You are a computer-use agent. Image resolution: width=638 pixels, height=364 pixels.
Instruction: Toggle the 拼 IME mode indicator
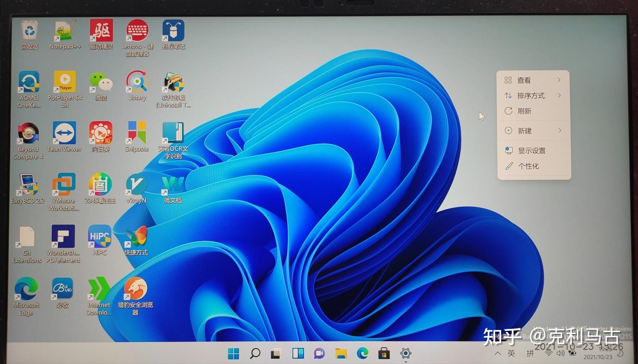coord(530,353)
